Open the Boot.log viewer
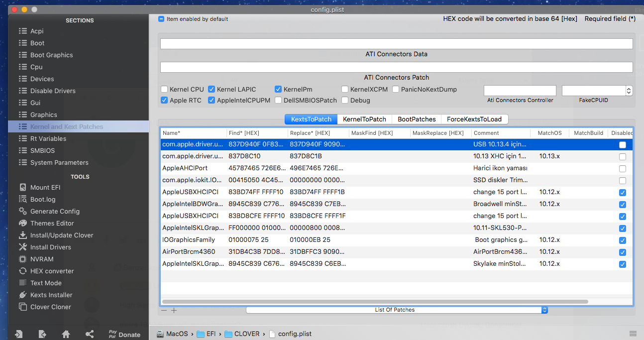Screen dimensions: 644x340 tap(43, 199)
